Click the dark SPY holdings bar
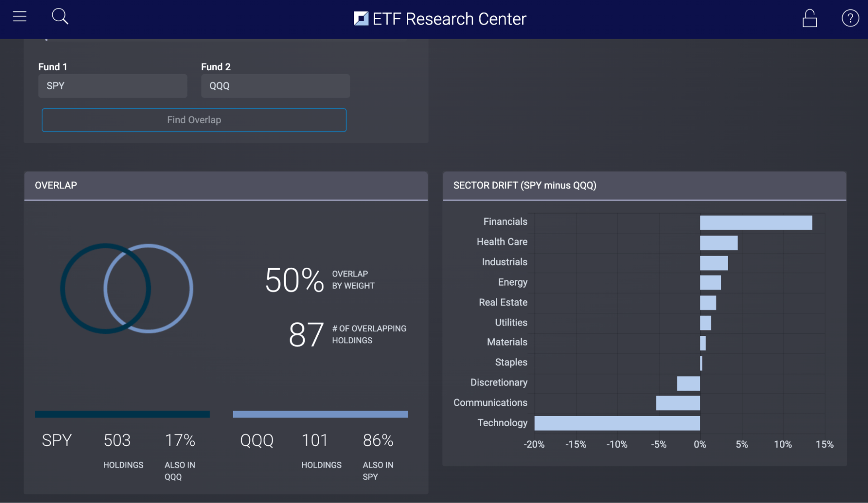 tap(122, 414)
